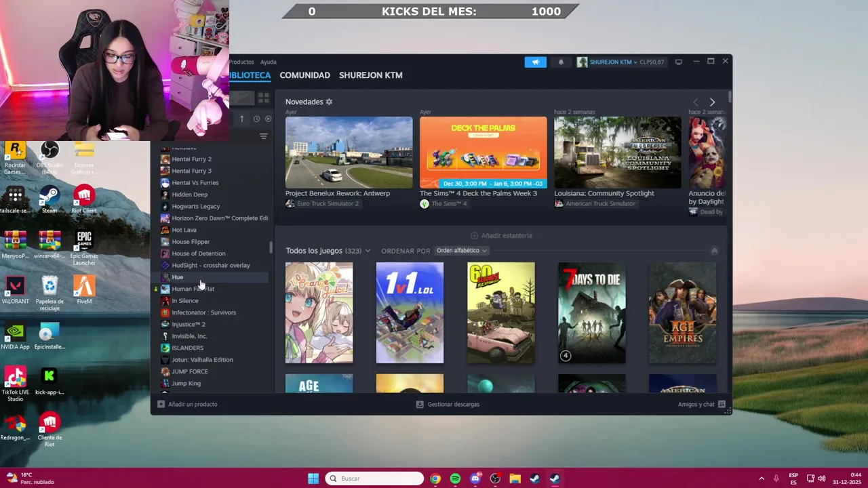The image size is (868, 488).
Task: Select the 1v1.LOL game cover
Action: tap(410, 312)
